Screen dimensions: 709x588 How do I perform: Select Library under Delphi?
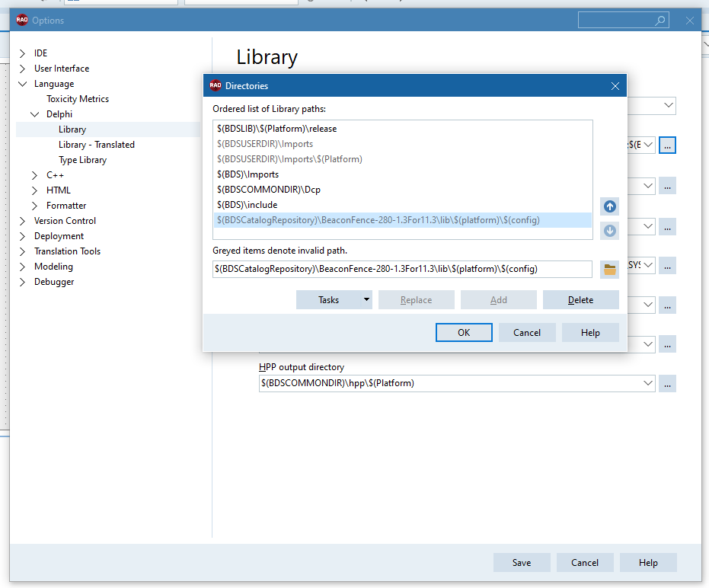click(x=72, y=129)
